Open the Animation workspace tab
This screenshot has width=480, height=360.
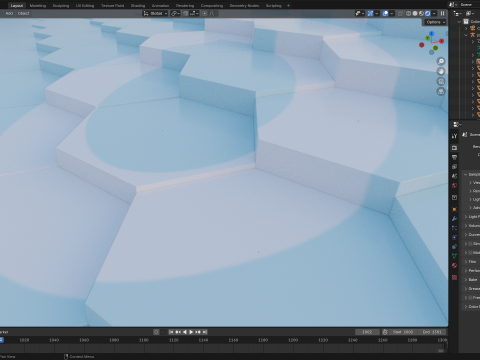pos(160,6)
